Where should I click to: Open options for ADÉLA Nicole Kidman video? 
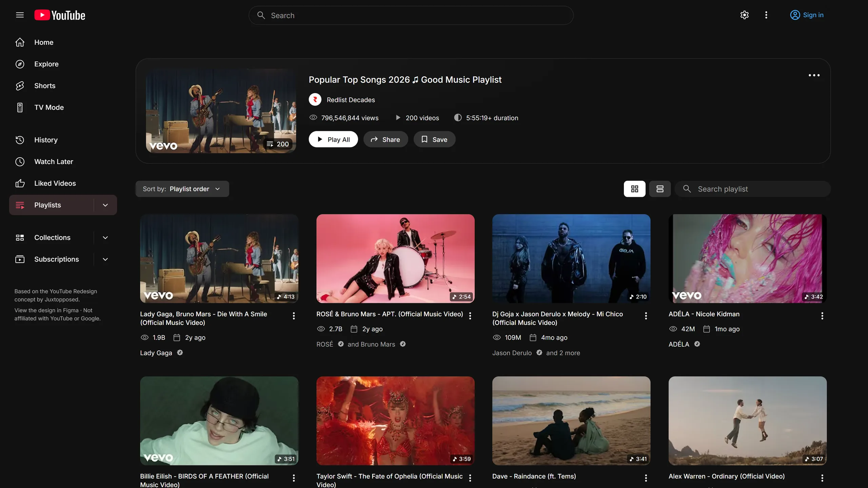822,316
